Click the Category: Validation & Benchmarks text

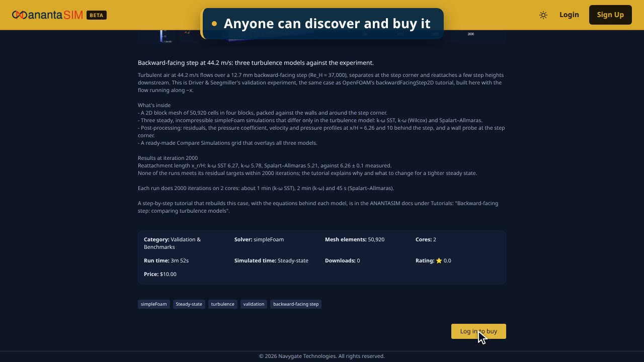(x=173, y=243)
